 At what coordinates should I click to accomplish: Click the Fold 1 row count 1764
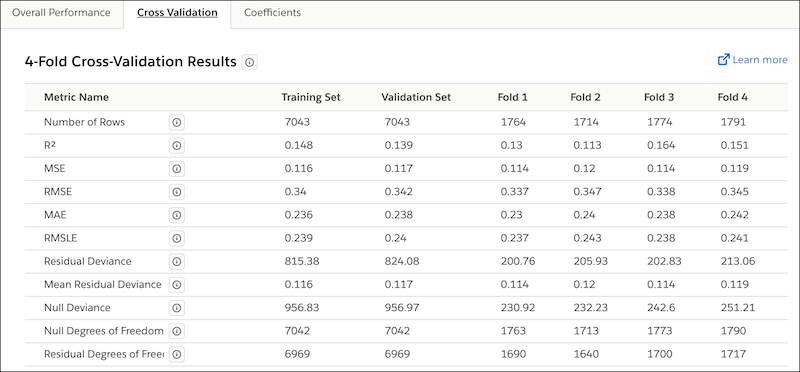point(513,122)
